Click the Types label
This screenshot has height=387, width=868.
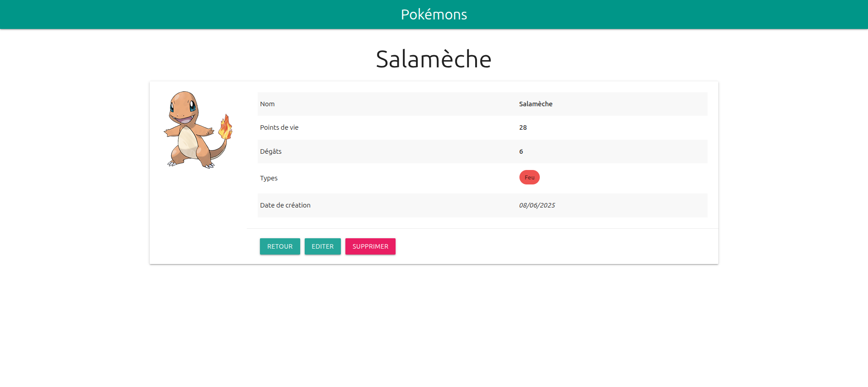[x=269, y=178]
